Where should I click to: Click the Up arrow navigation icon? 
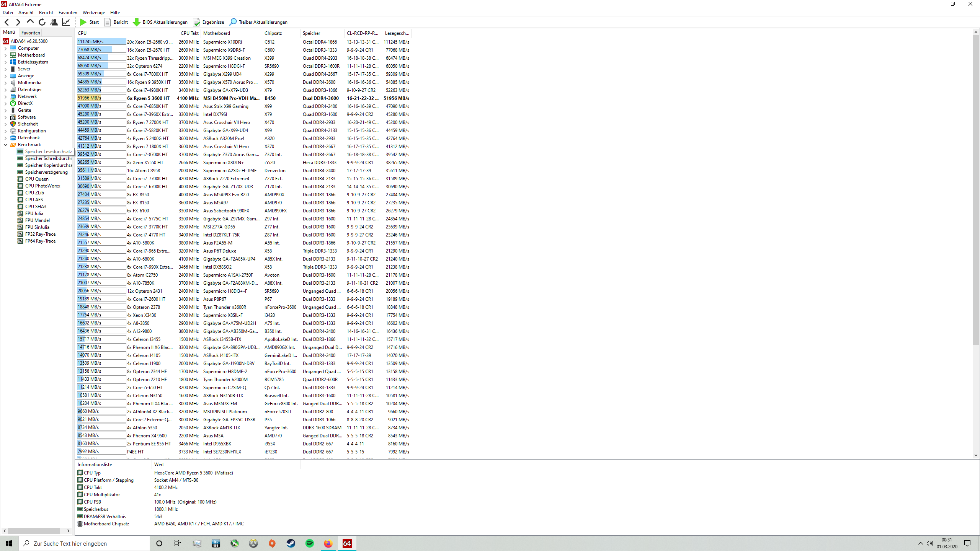point(30,22)
